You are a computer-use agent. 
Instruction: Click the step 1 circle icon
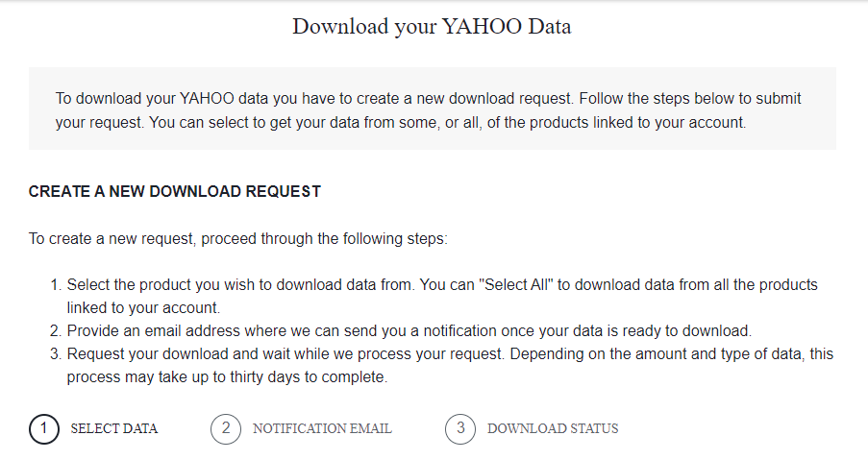44,428
